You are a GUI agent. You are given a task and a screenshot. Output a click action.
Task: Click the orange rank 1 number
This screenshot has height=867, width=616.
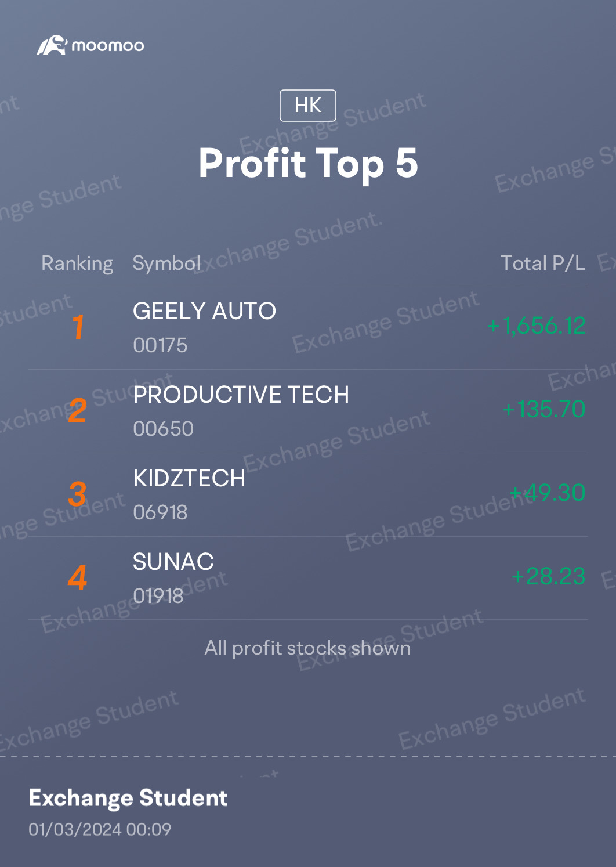tap(78, 327)
